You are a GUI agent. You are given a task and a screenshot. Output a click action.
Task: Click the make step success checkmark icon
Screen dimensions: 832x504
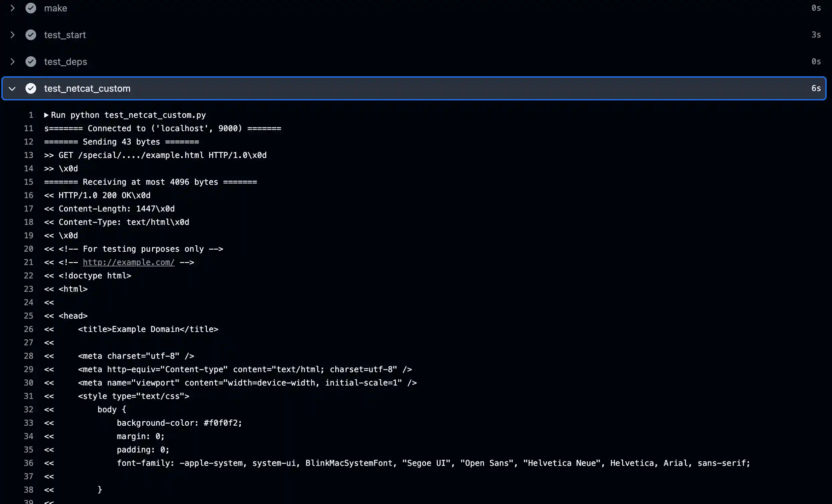pos(31,8)
